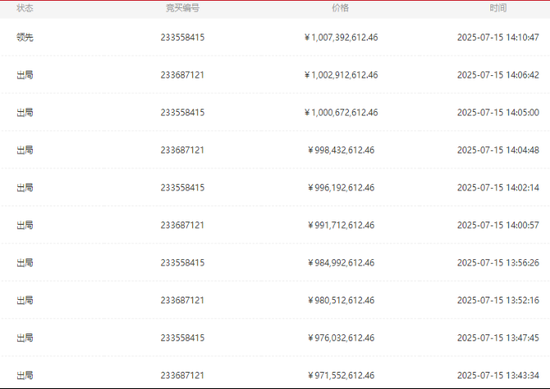This screenshot has width=550, height=389.
Task: Click the timestamp 2025-07-15 14:05:00
Action: point(498,112)
